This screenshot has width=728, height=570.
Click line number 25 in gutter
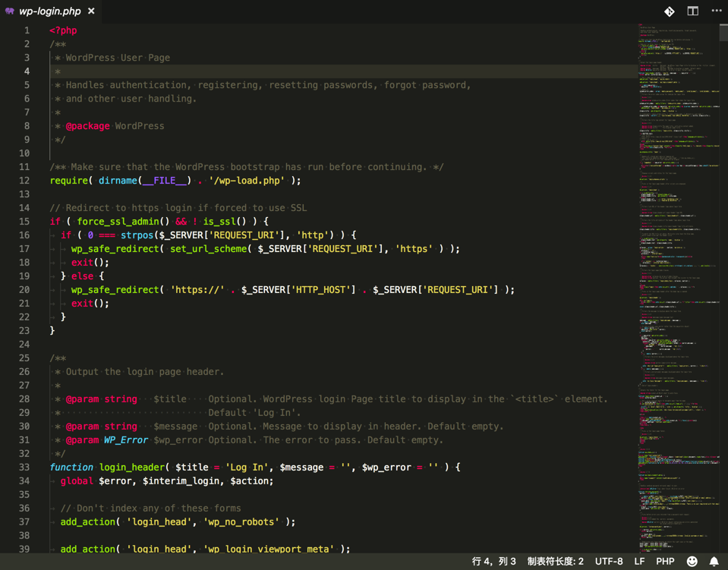(x=24, y=358)
